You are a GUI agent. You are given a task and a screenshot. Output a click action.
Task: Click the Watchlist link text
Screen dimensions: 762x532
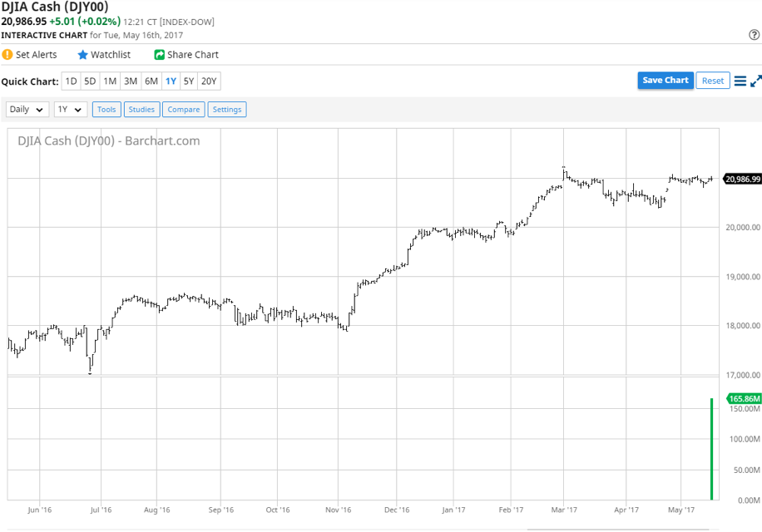click(111, 55)
